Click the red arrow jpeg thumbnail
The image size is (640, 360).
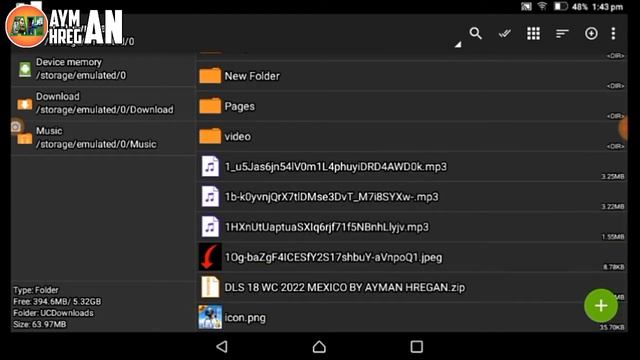tap(210, 257)
